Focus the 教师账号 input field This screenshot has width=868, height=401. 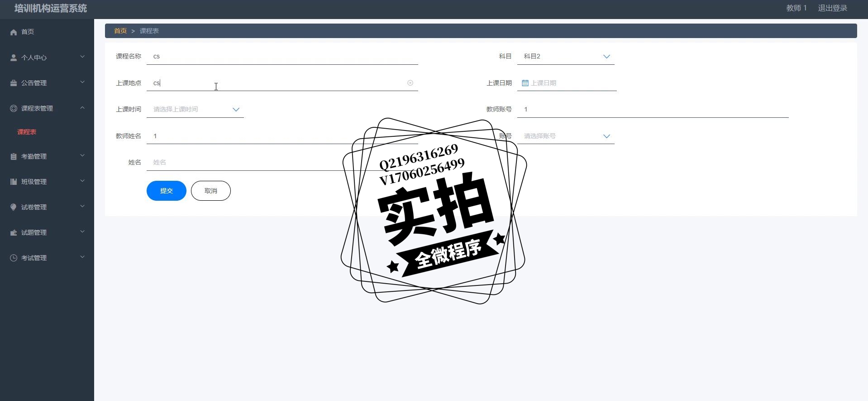pyautogui.click(x=653, y=109)
